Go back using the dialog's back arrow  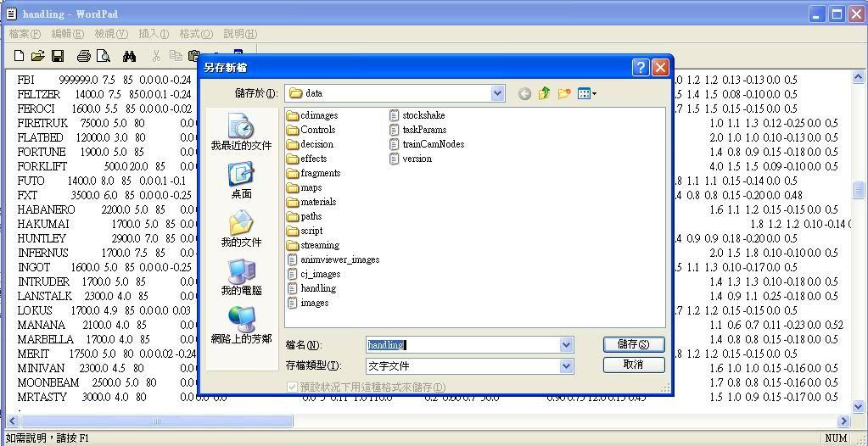(x=524, y=93)
